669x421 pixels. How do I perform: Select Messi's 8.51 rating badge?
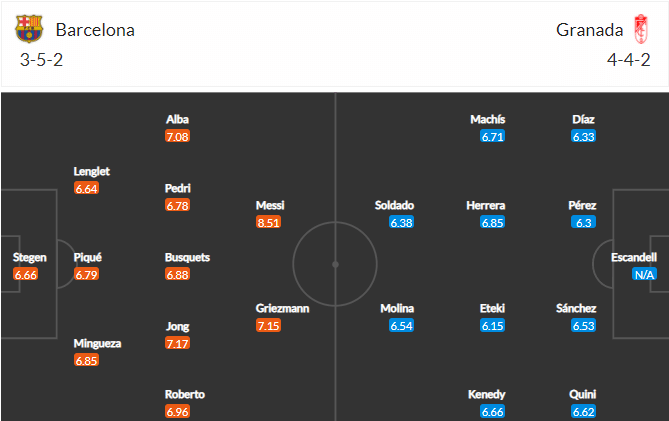click(268, 222)
